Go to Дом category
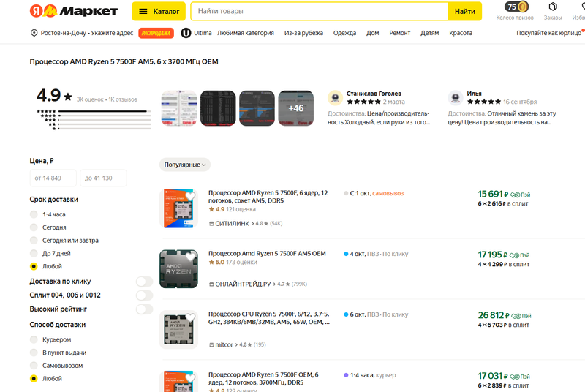The height and width of the screenshot is (392, 585). click(373, 33)
